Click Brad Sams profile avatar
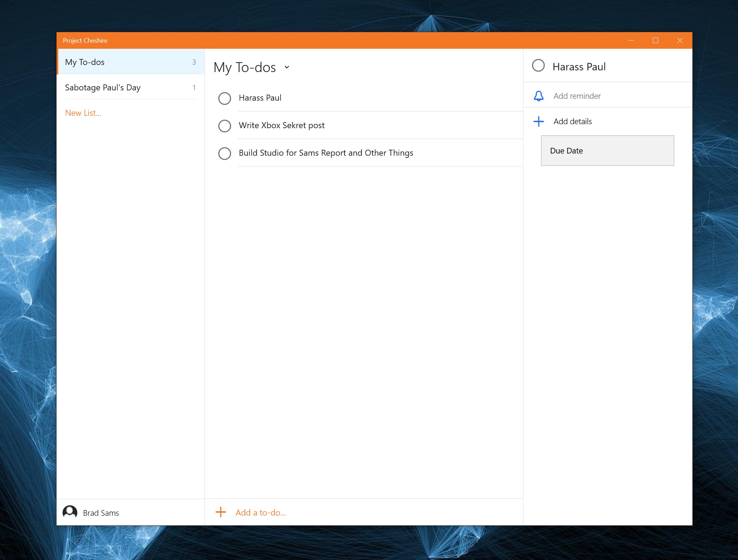 (70, 512)
